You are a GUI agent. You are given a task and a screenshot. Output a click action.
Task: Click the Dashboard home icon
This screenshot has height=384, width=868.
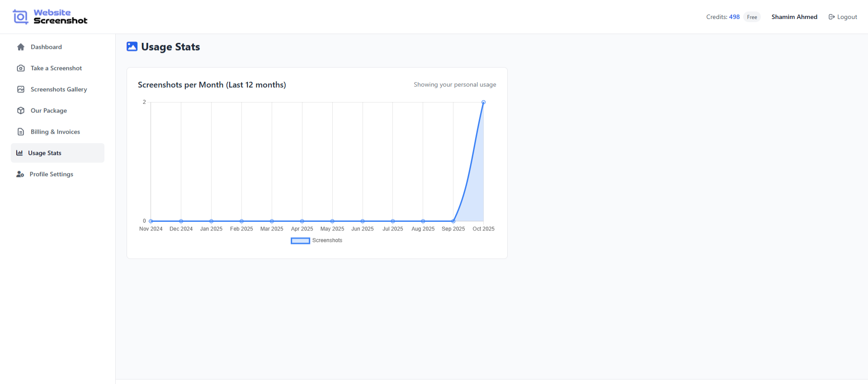click(21, 47)
